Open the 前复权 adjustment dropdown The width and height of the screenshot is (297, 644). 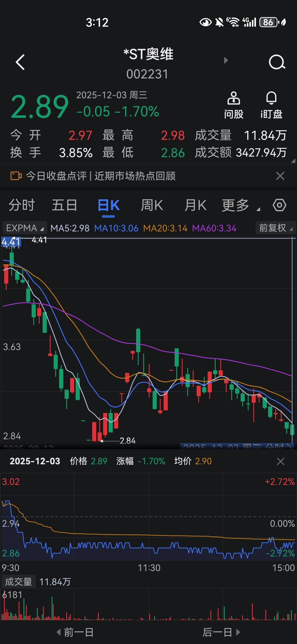tap(276, 228)
